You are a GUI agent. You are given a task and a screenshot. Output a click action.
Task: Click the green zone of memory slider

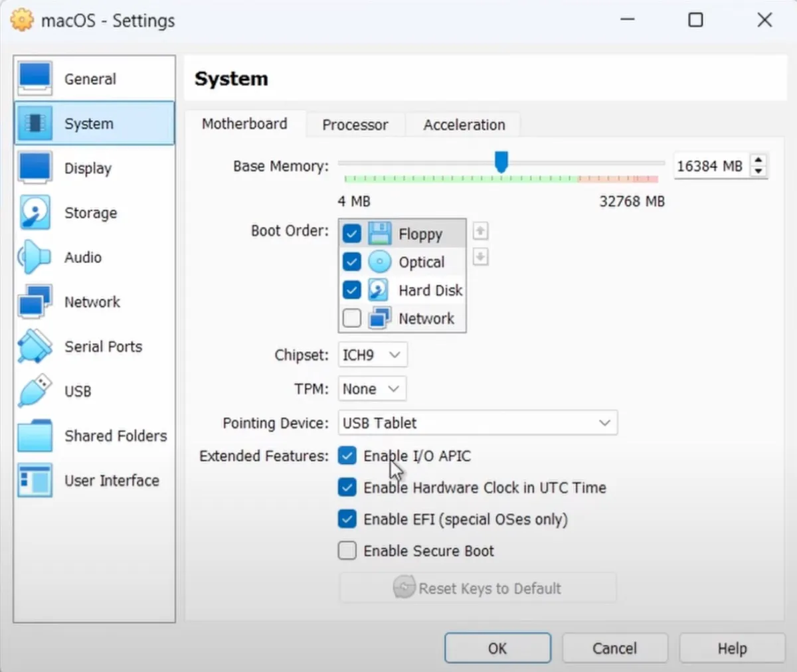click(x=461, y=179)
